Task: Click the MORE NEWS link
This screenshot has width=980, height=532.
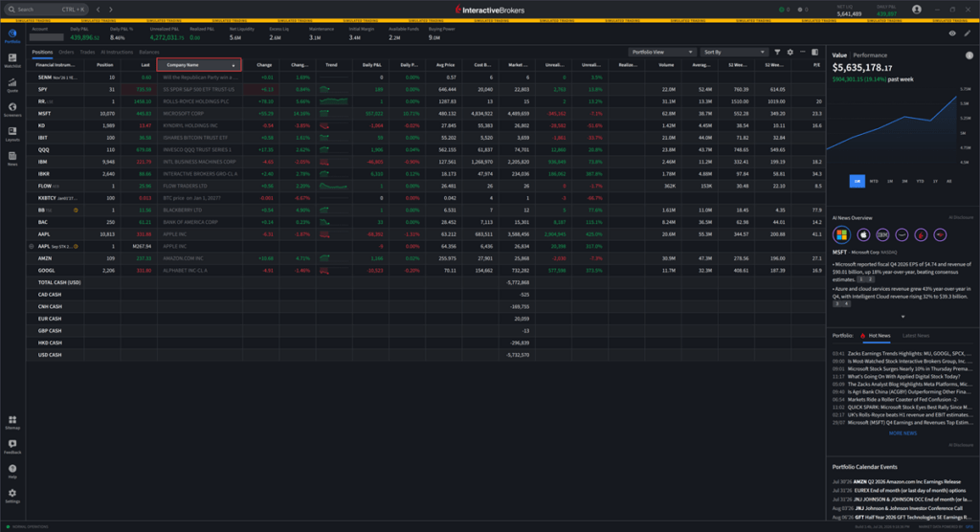Action: (x=902, y=433)
